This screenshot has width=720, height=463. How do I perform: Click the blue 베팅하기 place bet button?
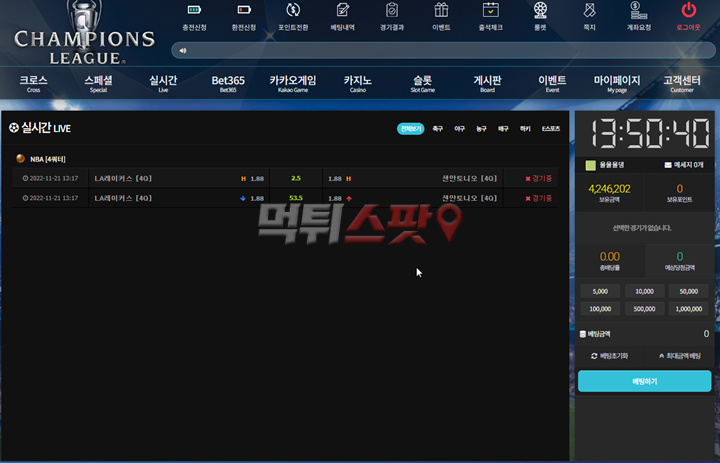[644, 381]
